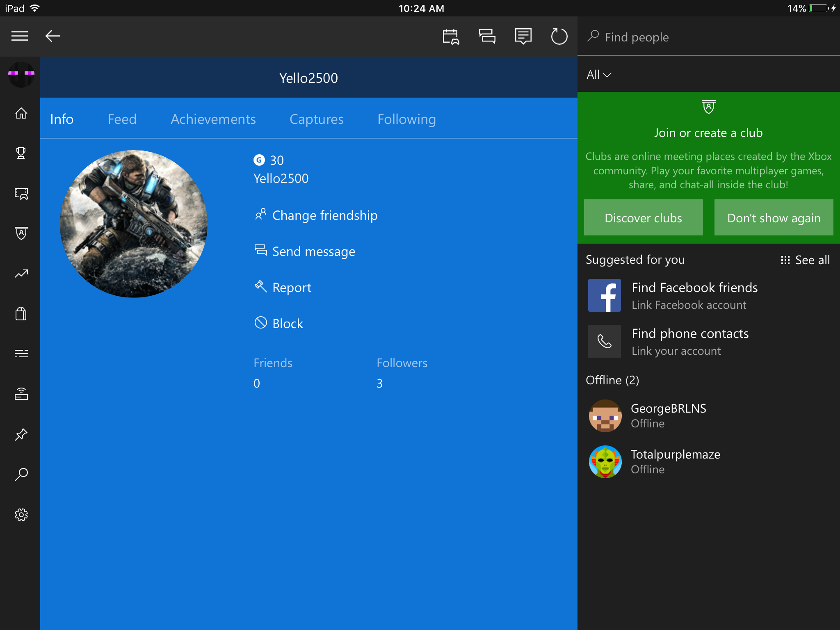This screenshot has height=630, width=840.
Task: Click the clubs shield icon in the green banner
Action: (709, 107)
